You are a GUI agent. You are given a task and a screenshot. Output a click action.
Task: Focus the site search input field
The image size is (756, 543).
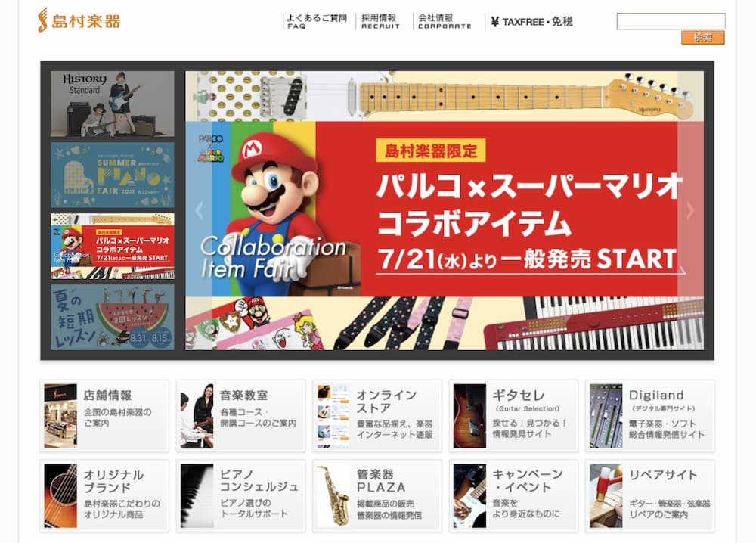671,21
